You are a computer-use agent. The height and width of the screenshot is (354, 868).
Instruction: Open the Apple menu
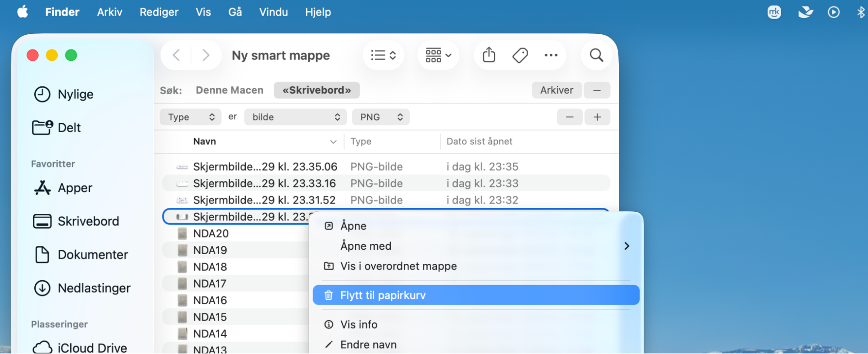tap(23, 12)
